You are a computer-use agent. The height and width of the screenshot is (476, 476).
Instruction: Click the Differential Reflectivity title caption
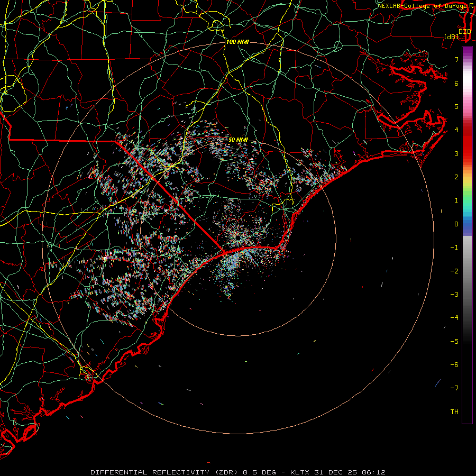237,472
